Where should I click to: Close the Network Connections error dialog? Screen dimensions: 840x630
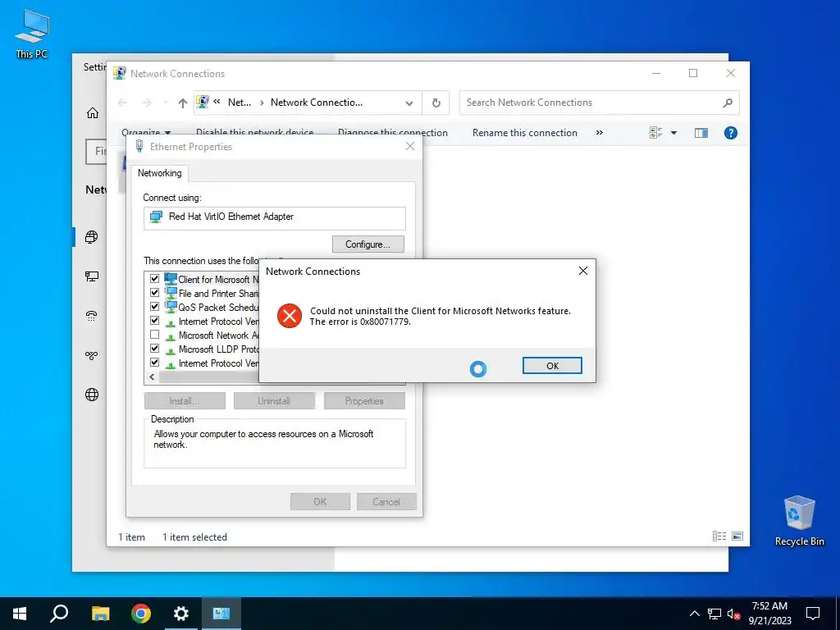click(x=583, y=271)
